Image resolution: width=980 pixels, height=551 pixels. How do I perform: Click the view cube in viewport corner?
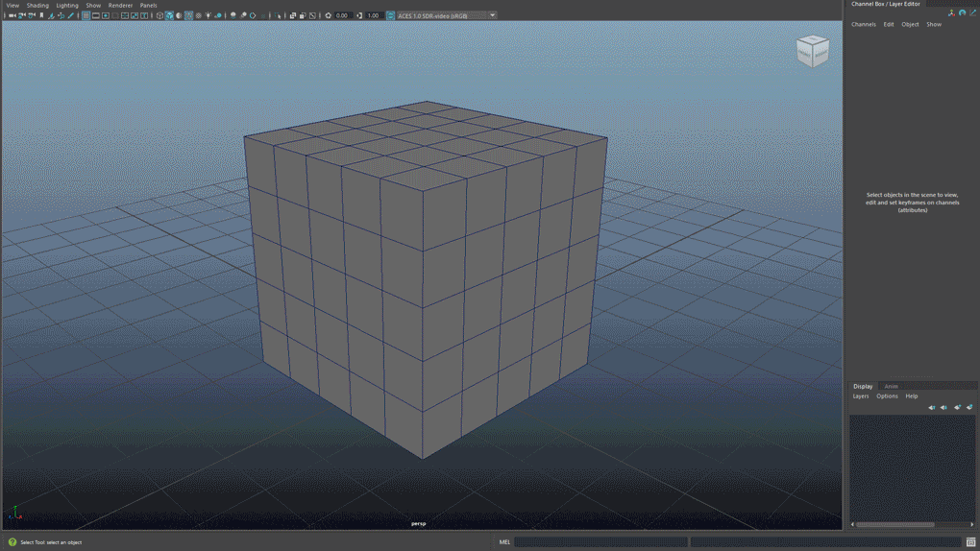coord(813,51)
